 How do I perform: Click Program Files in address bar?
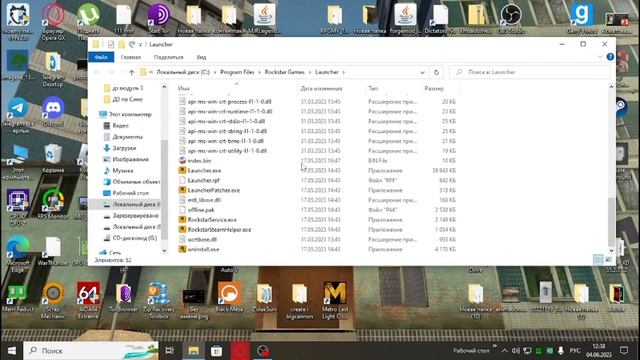(x=237, y=72)
